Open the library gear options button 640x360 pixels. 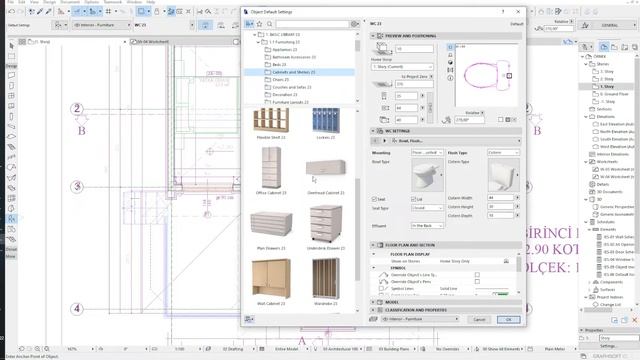[x=355, y=24]
